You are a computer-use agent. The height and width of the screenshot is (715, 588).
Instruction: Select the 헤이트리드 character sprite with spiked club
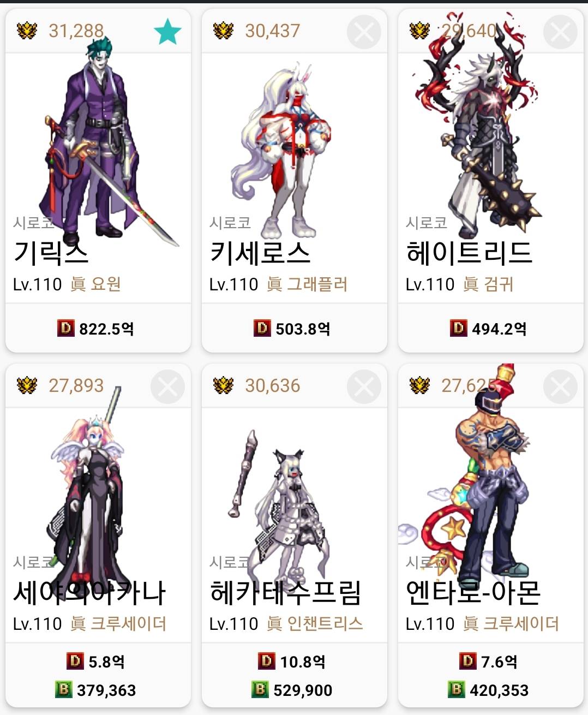pyautogui.click(x=480, y=126)
